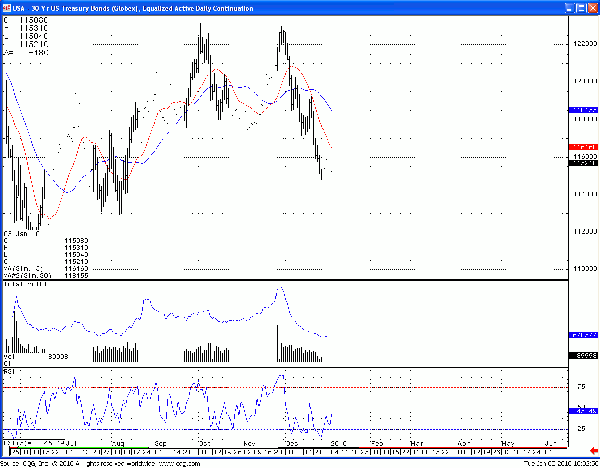Click the chart application icon in title bar
Image resolution: width=600 pixels, height=468 pixels.
[6, 6]
